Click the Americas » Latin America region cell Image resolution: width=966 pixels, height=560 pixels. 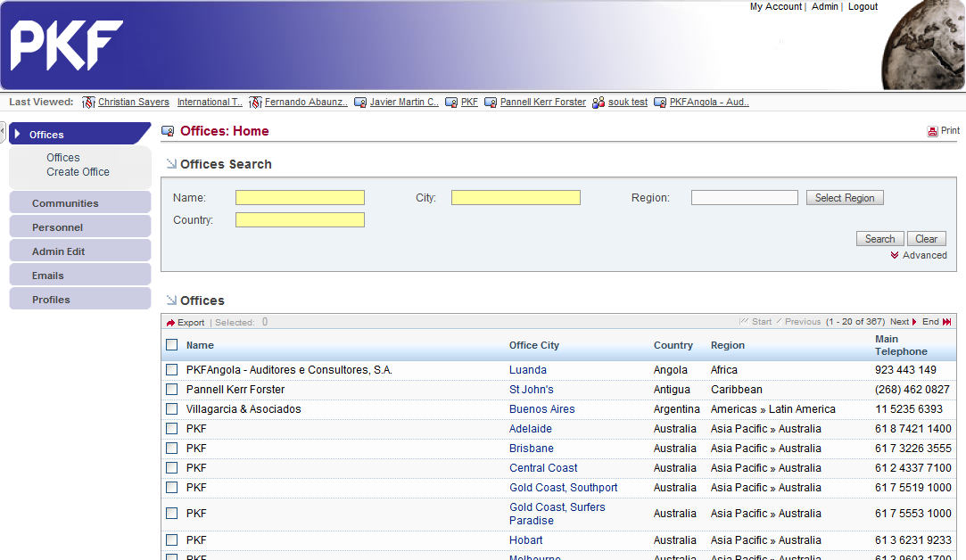(773, 409)
